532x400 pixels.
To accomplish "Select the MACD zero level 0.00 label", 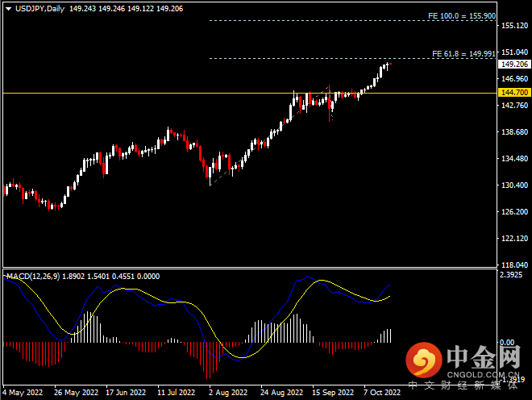I will [x=507, y=343].
